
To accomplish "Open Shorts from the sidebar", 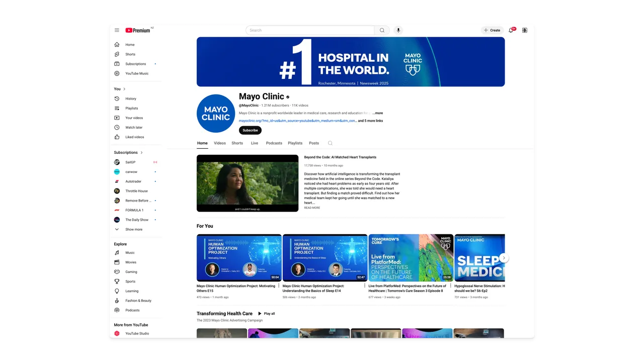I will (130, 54).
